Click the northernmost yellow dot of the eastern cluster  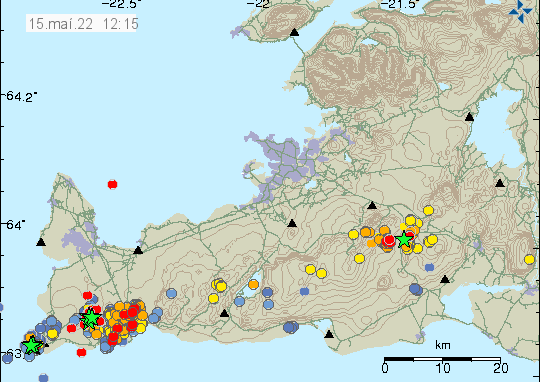click(428, 210)
